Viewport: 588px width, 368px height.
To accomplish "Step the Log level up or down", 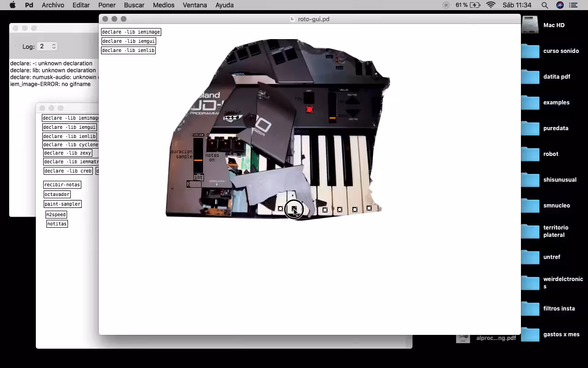I will coord(54,46).
